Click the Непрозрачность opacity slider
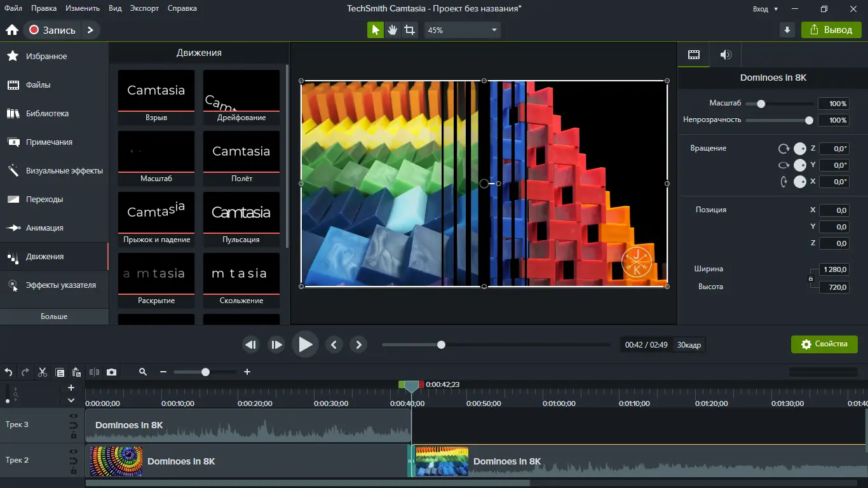The image size is (868, 488). point(779,120)
